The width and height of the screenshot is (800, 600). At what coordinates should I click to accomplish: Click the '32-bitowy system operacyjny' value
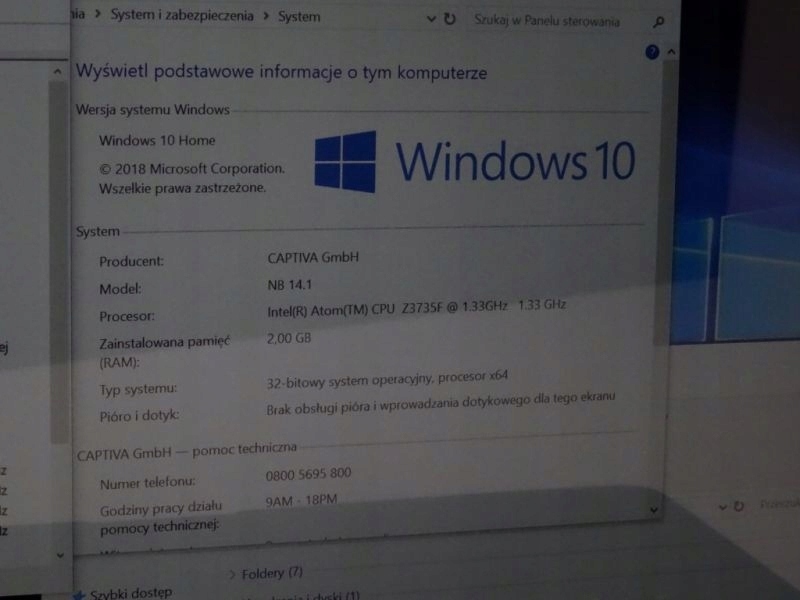pyautogui.click(x=387, y=379)
